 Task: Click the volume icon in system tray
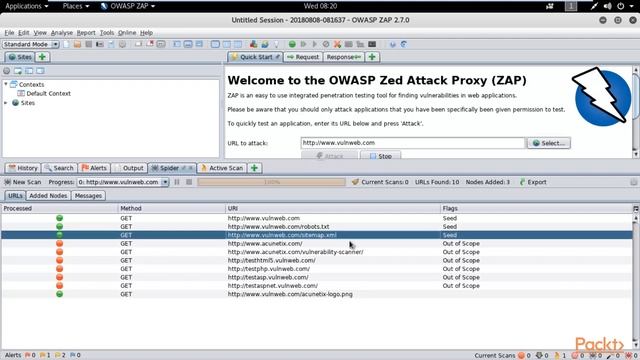point(607,6)
